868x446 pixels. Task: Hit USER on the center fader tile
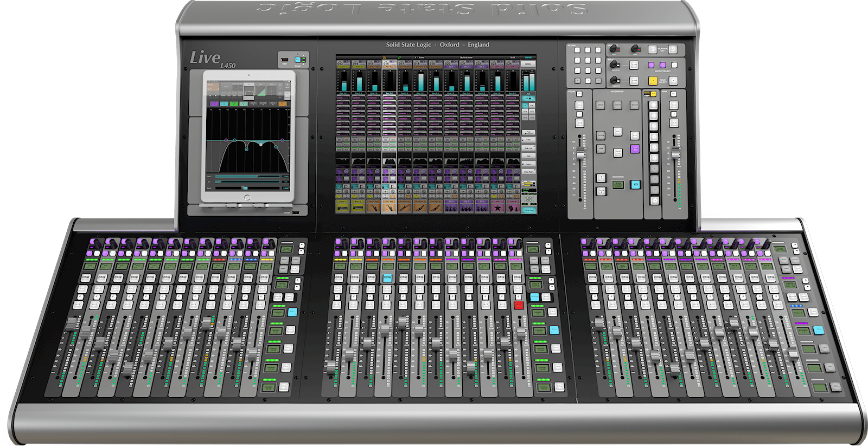[534, 269]
